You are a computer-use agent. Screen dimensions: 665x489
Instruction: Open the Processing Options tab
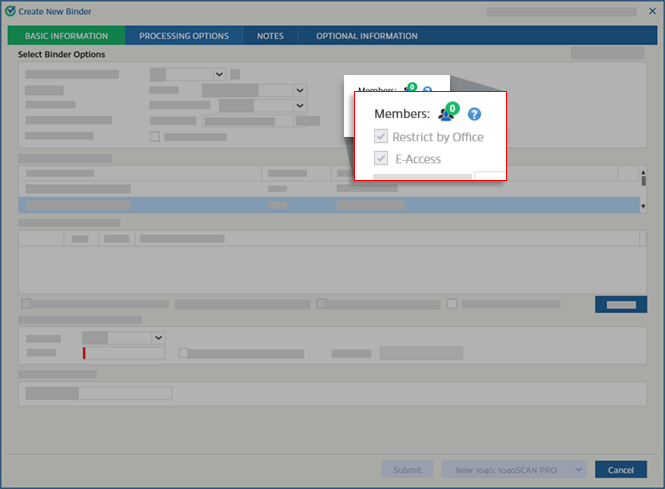184,36
